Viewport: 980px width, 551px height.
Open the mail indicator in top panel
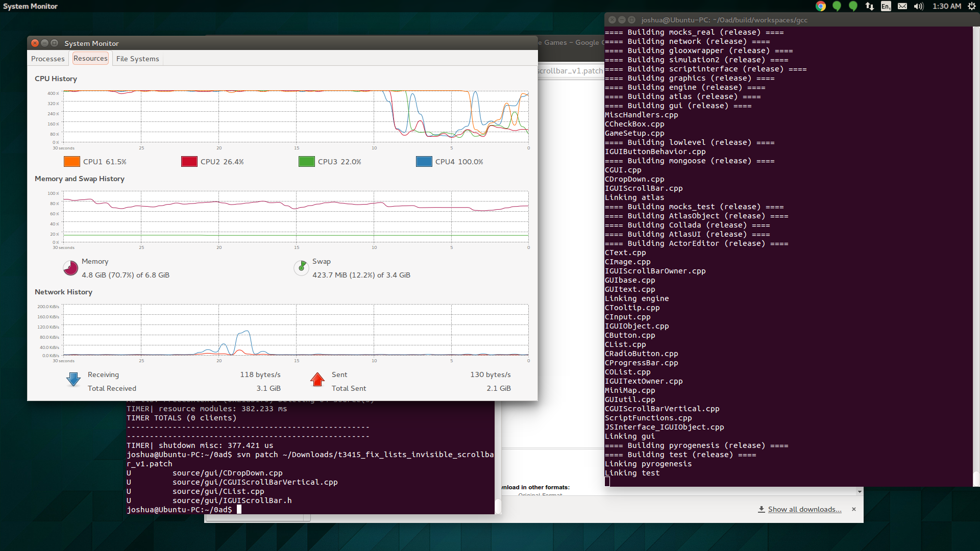click(x=902, y=6)
